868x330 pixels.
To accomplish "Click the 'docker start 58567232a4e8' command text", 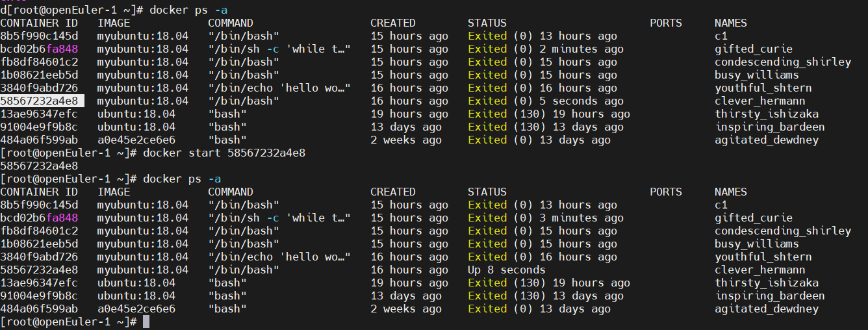I will click(223, 153).
